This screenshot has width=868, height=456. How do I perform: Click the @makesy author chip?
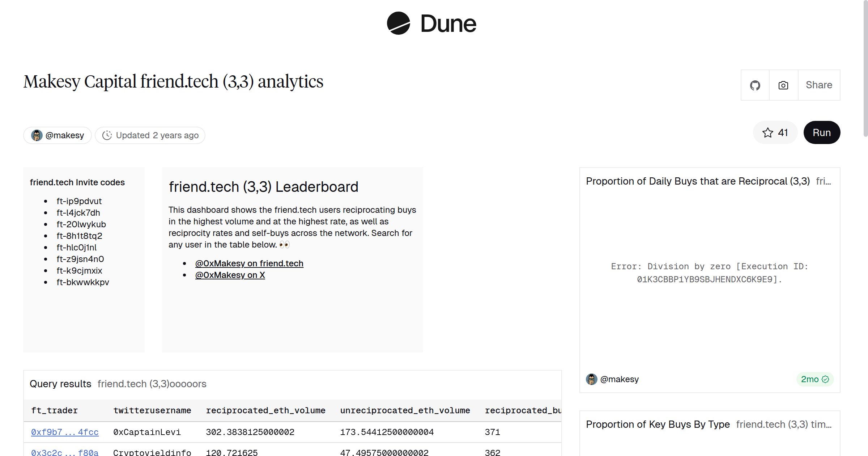coord(57,135)
